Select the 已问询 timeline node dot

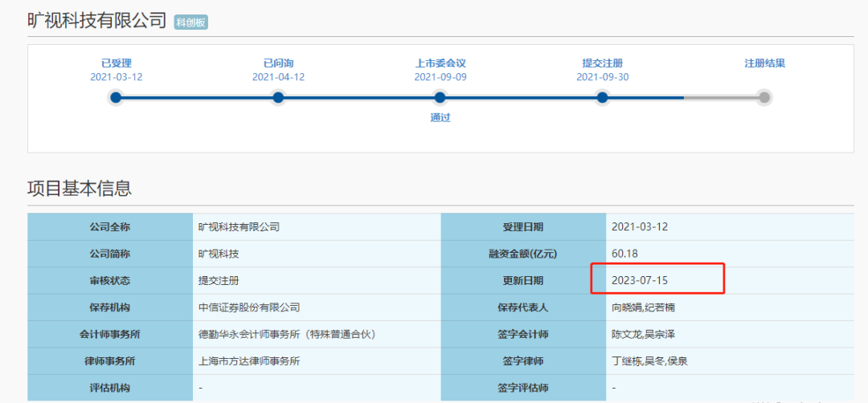(x=278, y=98)
